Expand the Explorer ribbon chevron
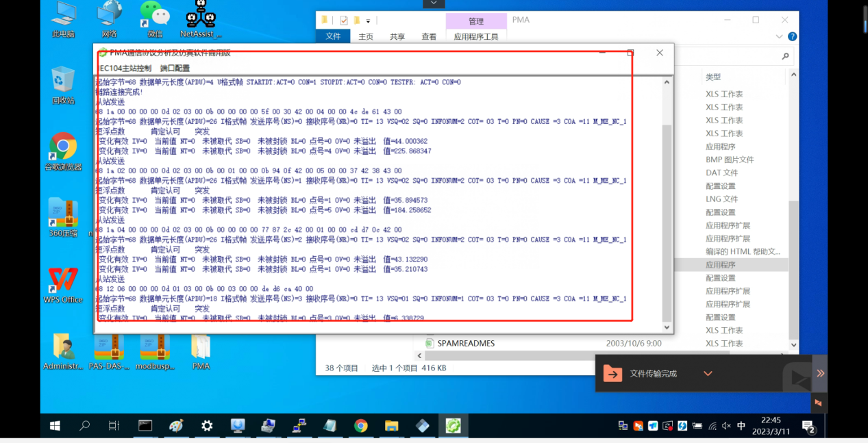 click(x=780, y=37)
